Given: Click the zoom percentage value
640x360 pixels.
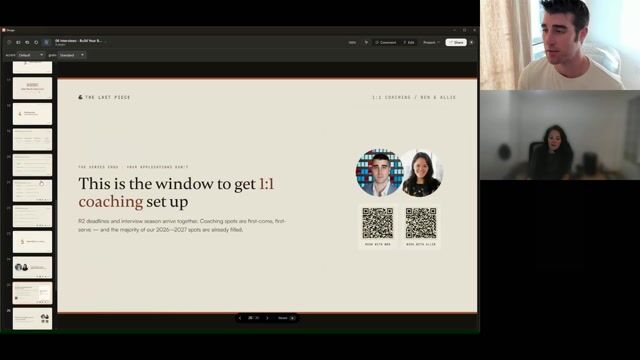Looking at the screenshot, I should (x=352, y=42).
